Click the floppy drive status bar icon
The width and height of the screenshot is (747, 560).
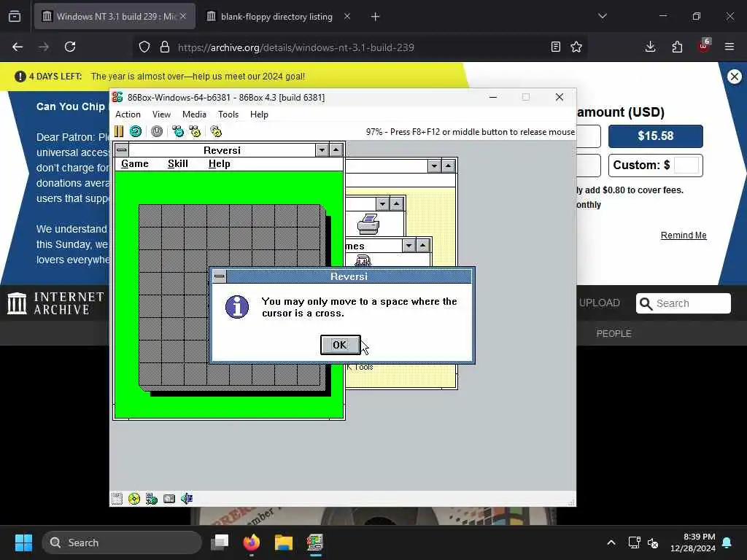117,499
